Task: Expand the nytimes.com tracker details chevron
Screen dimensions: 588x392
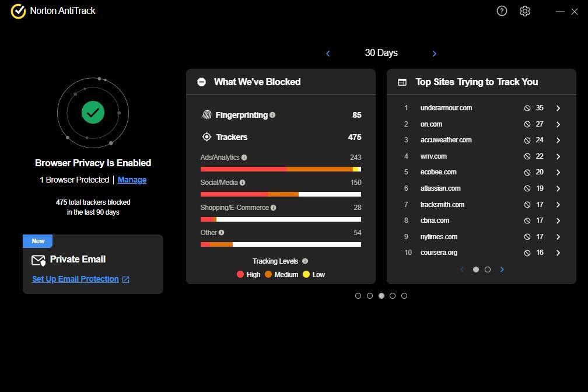Action: (x=558, y=237)
